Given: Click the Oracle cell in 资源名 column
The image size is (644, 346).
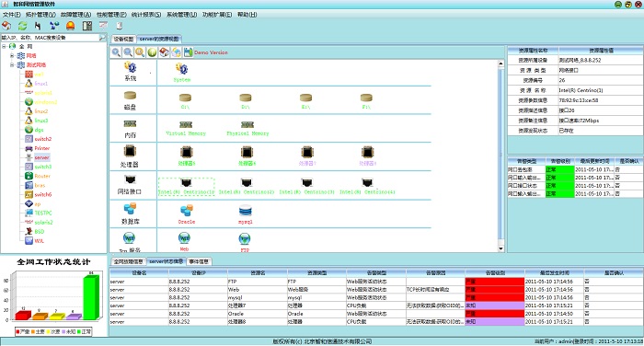Looking at the screenshot, I should (x=257, y=314).
